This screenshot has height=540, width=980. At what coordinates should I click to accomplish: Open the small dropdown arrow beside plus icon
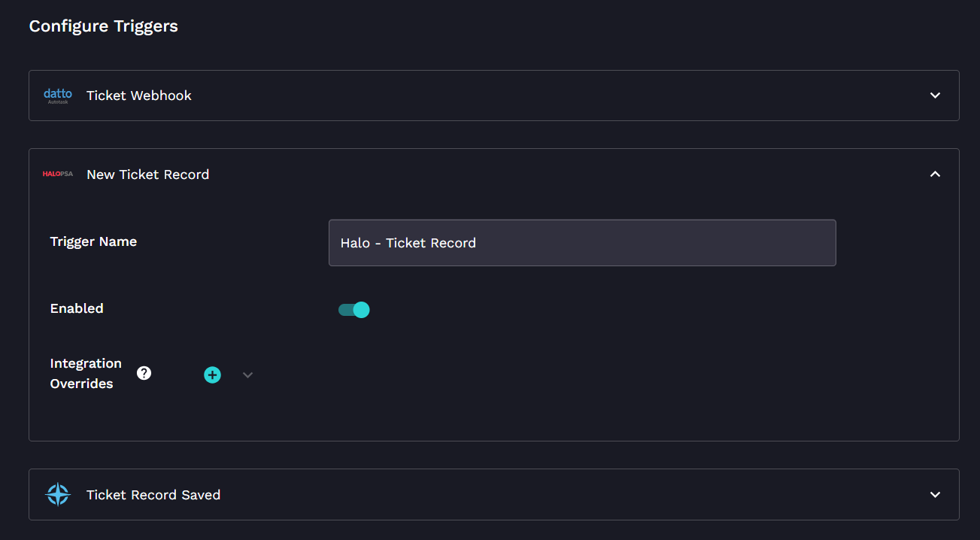pyautogui.click(x=247, y=375)
